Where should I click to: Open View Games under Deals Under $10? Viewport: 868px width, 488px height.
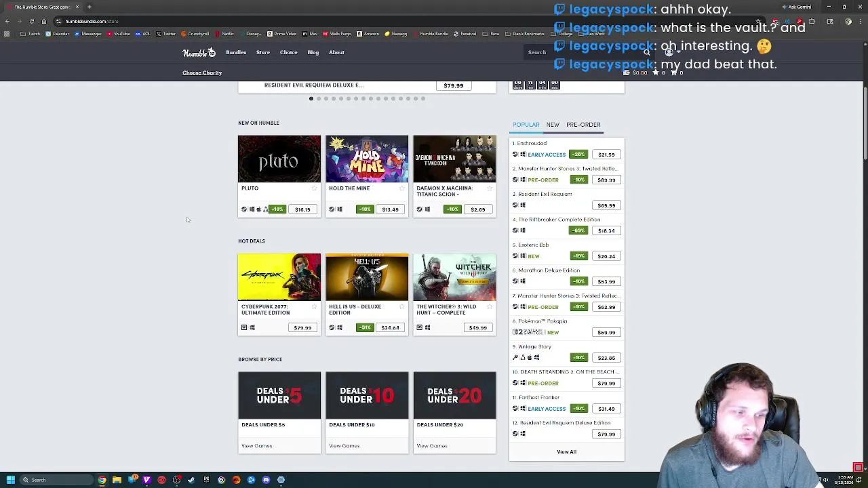pyautogui.click(x=344, y=446)
